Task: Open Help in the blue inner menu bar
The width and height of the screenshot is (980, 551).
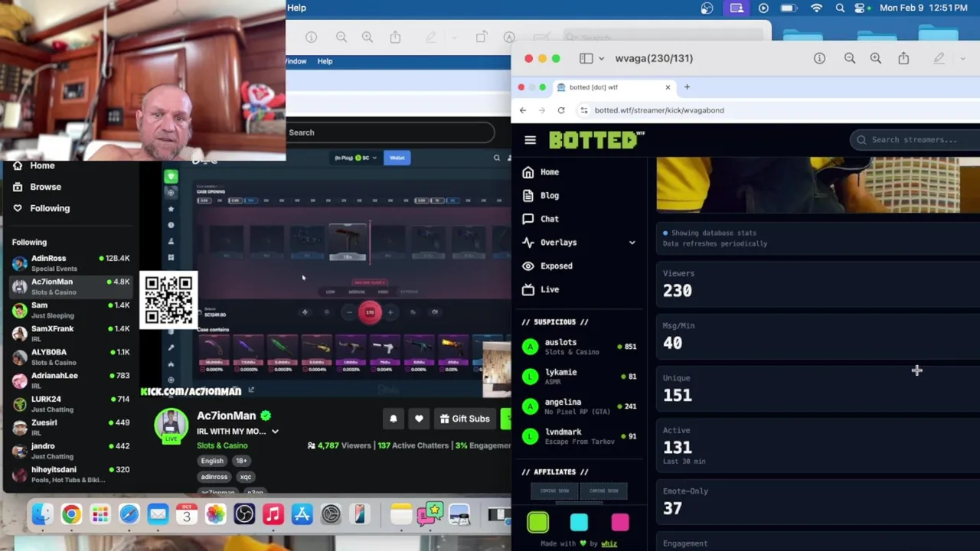Action: (x=325, y=61)
